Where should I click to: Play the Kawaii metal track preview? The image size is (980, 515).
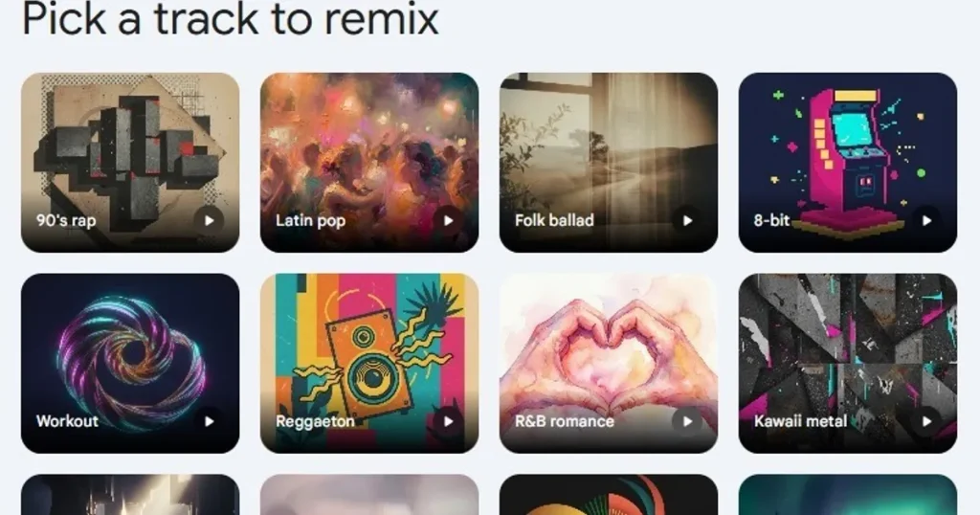[926, 421]
